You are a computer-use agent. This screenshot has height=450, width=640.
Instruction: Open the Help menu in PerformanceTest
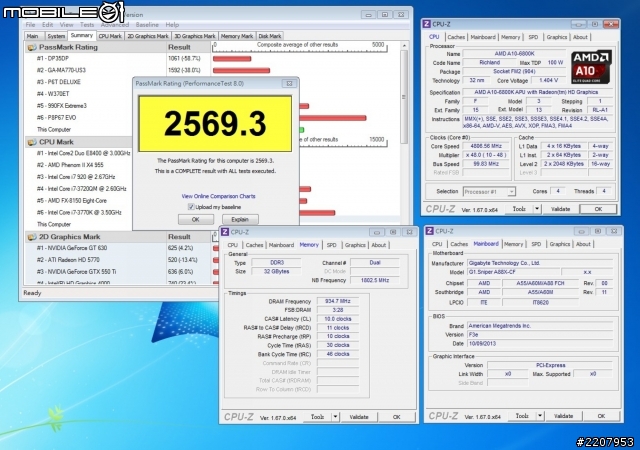pyautogui.click(x=172, y=25)
